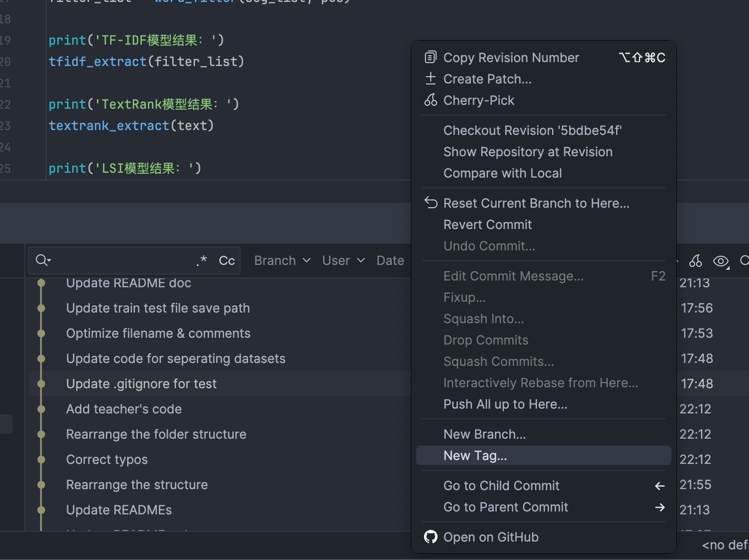The image size is (749, 560).
Task: Click Checkout Revision '5bdbe54f'
Action: (532, 130)
